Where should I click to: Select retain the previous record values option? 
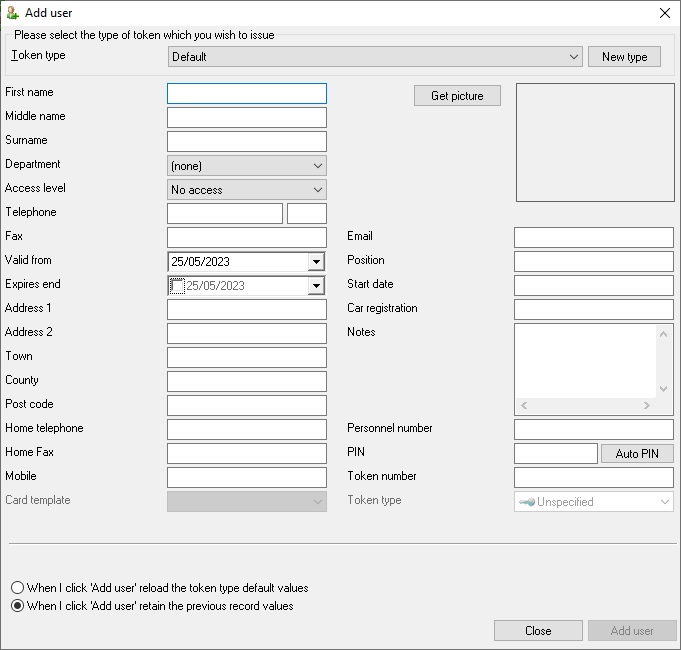tap(17, 606)
